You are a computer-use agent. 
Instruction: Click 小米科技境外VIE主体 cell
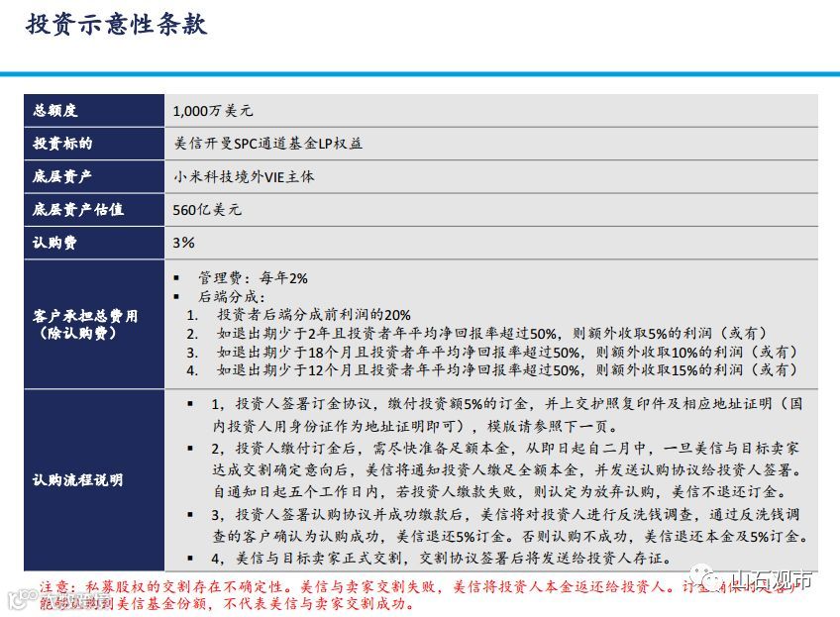pos(244,176)
